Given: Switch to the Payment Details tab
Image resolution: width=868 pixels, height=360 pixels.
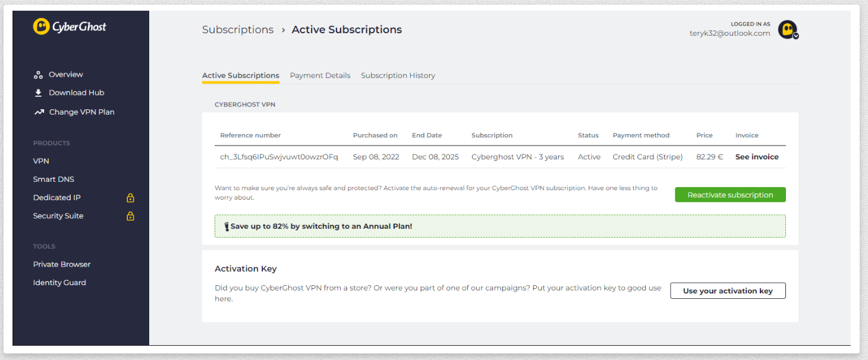Looking at the screenshot, I should [x=320, y=76].
